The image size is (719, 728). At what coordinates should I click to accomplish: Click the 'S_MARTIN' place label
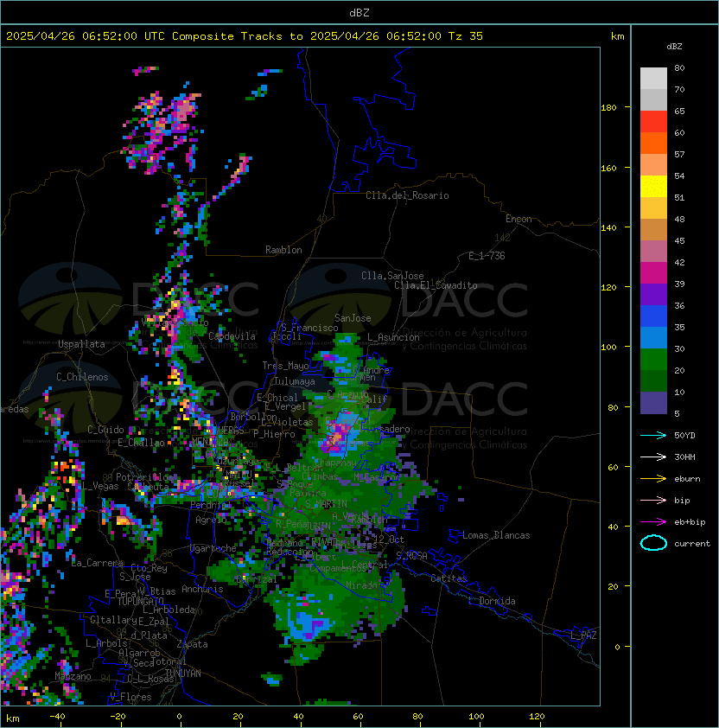327,504
